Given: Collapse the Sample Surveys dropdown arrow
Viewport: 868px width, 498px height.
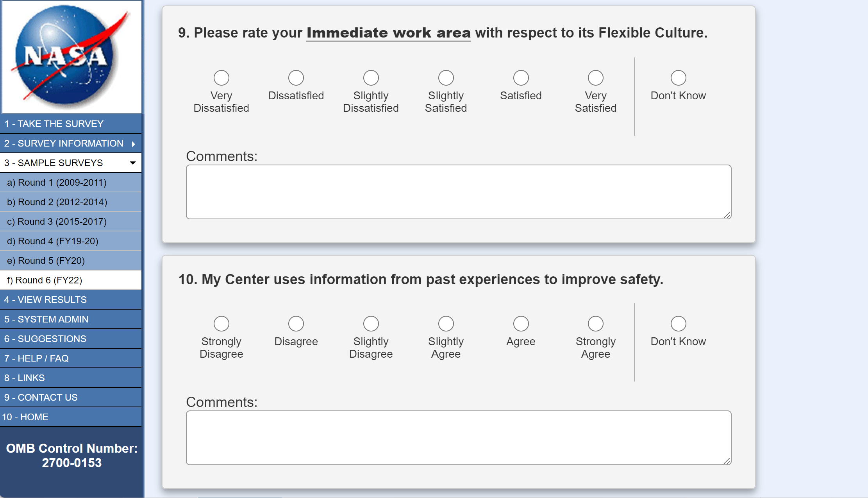Looking at the screenshot, I should click(133, 163).
